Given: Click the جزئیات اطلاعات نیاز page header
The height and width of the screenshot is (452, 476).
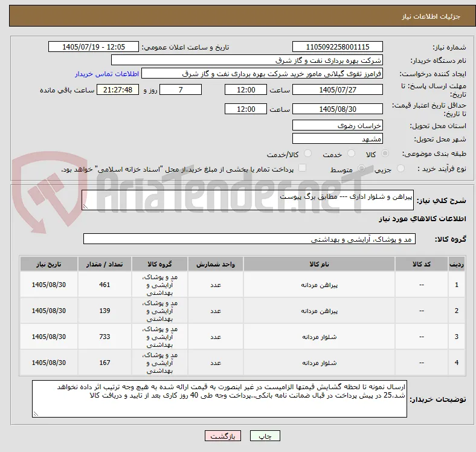Looking at the screenshot, I should pyautogui.click(x=431, y=16).
